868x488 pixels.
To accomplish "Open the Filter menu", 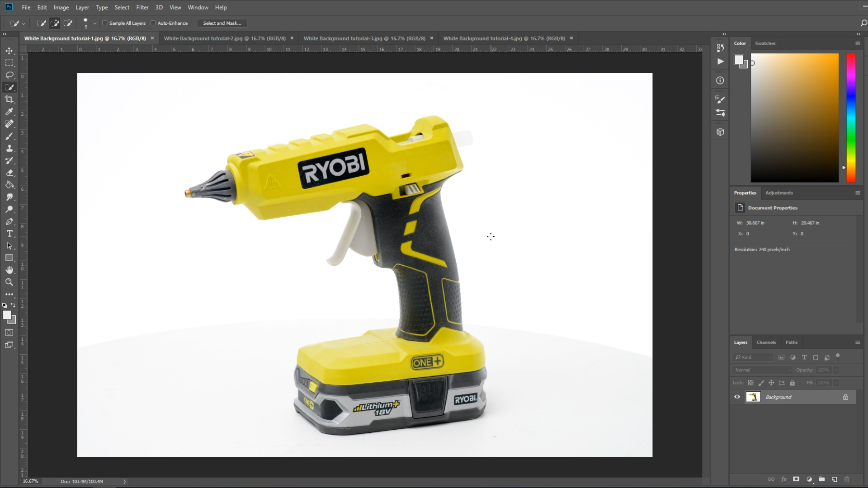I will (x=142, y=7).
